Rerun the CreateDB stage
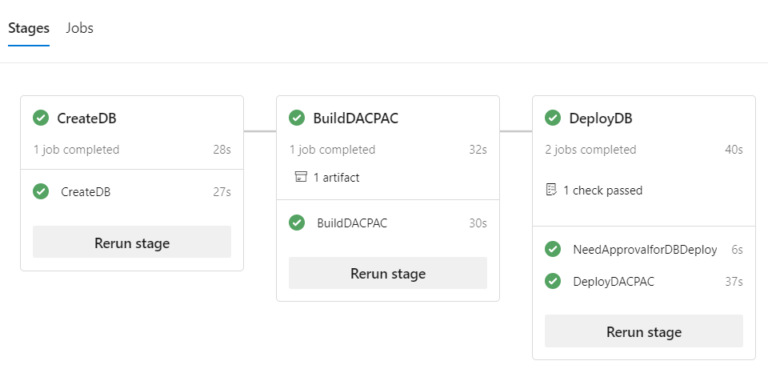 tap(132, 242)
